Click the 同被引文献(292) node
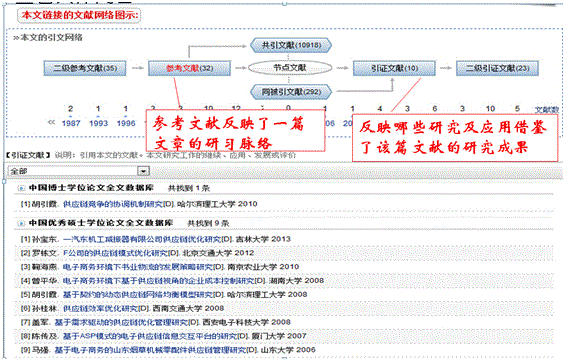The height and width of the screenshot is (361, 565). 291,92
